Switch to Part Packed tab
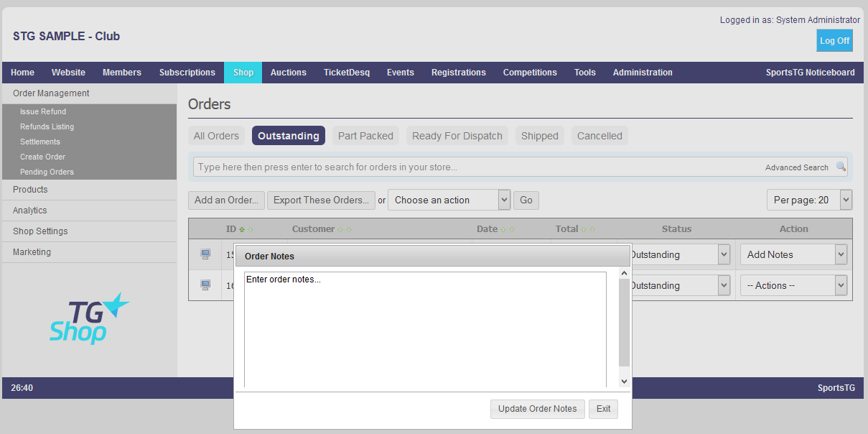Viewport: 868px width, 434px height. coord(365,136)
